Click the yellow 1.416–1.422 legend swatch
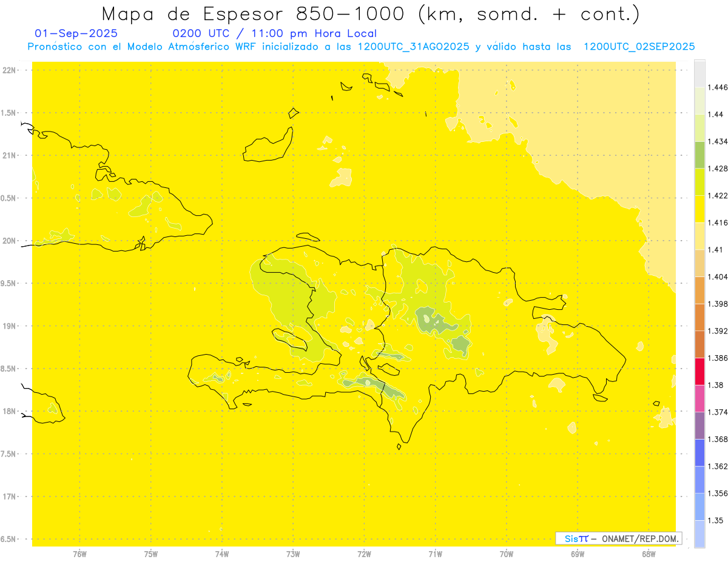Viewport: 728px width, 562px height. coord(699,209)
